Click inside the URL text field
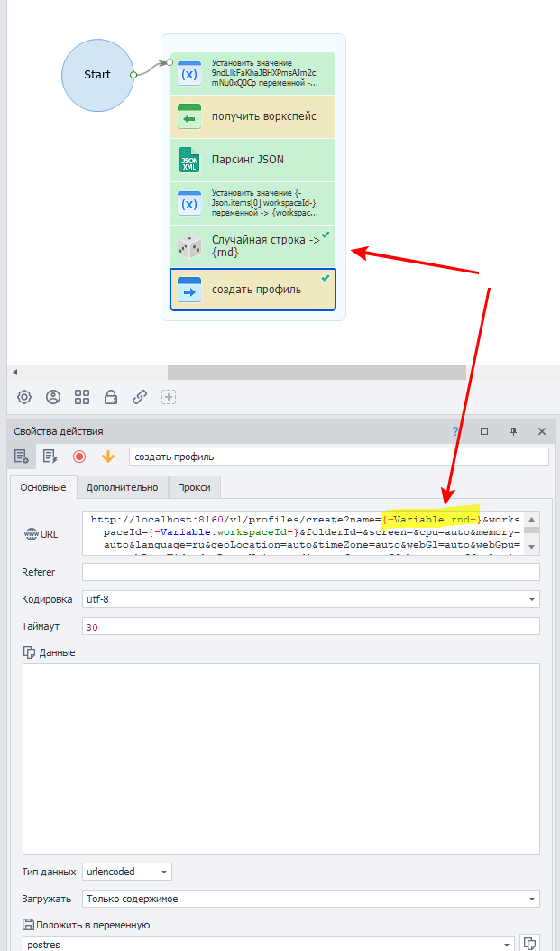 coord(304,534)
